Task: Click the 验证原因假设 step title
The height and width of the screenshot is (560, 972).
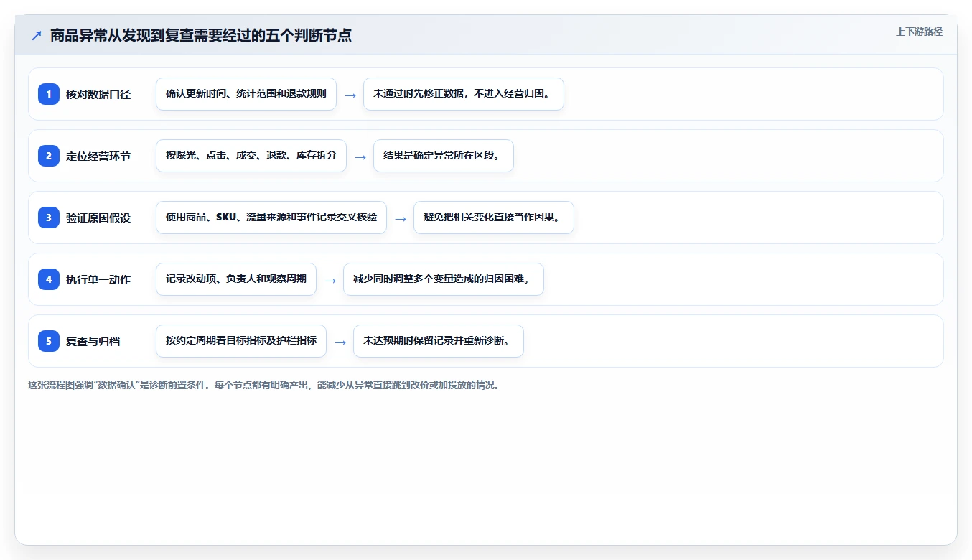Action: pos(98,218)
